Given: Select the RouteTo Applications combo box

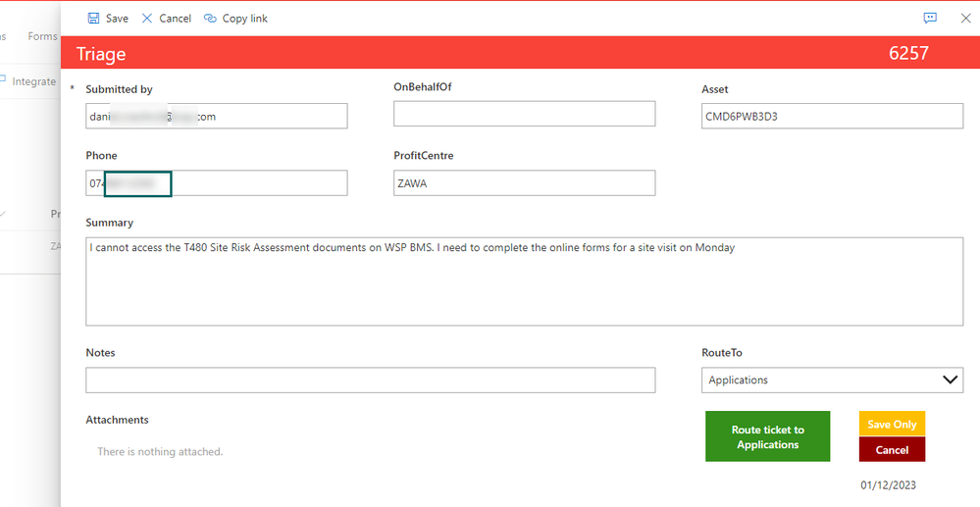Looking at the screenshot, I should [832, 380].
